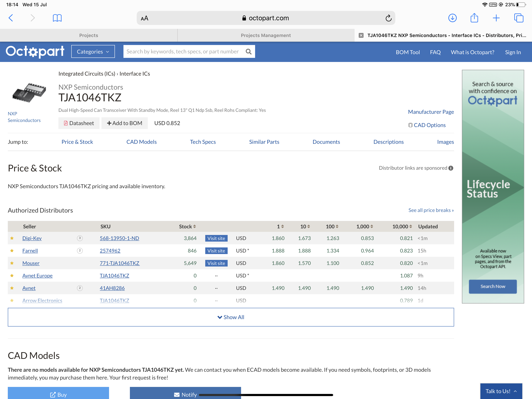Screen dimensions: 532x399
Task: Click the Avnet Europe gold star
Action: coord(12,275)
